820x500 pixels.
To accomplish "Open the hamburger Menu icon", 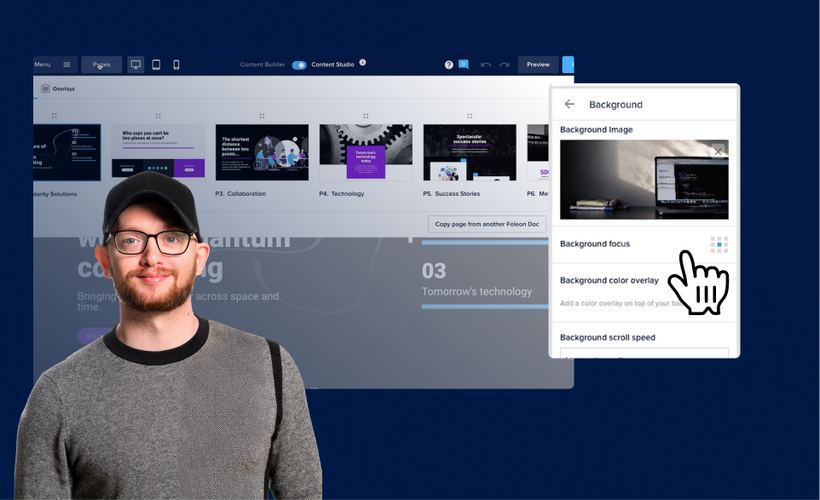I will [67, 65].
